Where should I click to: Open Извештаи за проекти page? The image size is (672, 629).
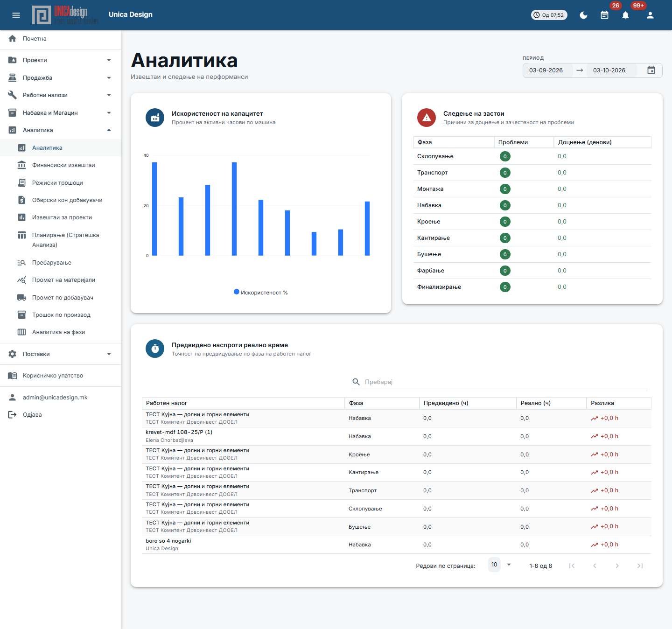point(61,217)
